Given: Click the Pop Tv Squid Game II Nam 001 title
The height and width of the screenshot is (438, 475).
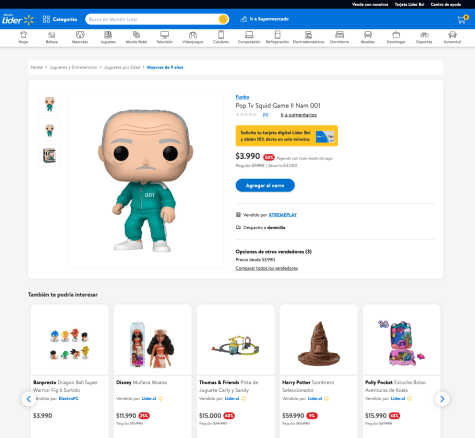Looking at the screenshot, I should click(278, 106).
